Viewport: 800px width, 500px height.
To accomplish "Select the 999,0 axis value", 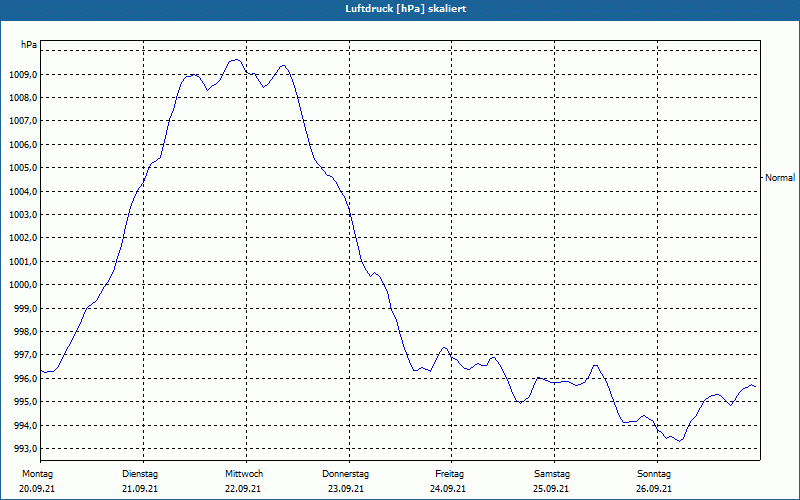I will click(25, 309).
